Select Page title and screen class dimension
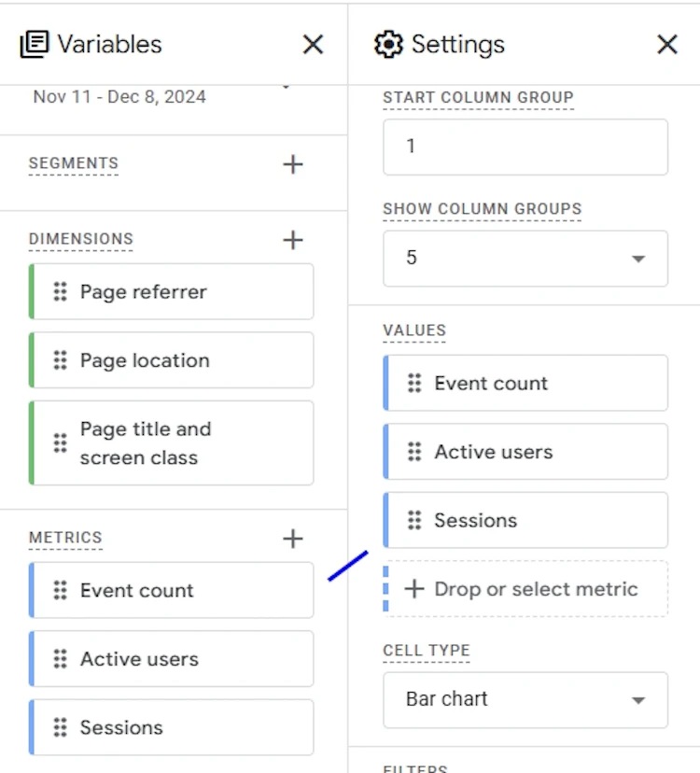This screenshot has height=773, width=700. 171,443
